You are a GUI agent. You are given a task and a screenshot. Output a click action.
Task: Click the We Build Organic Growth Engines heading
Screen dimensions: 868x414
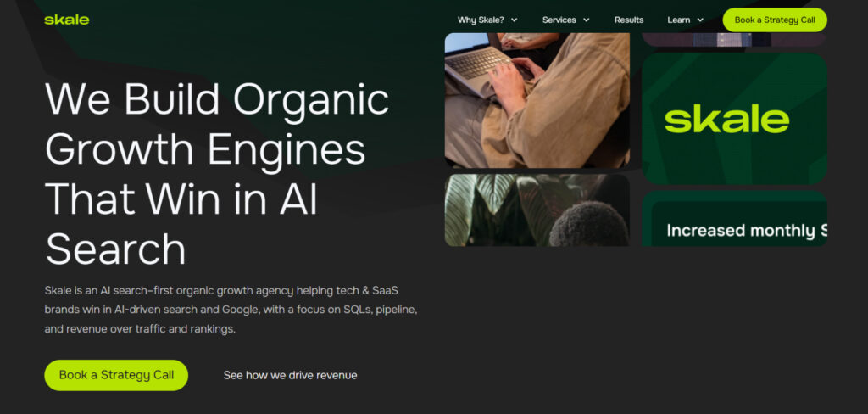pyautogui.click(x=217, y=173)
